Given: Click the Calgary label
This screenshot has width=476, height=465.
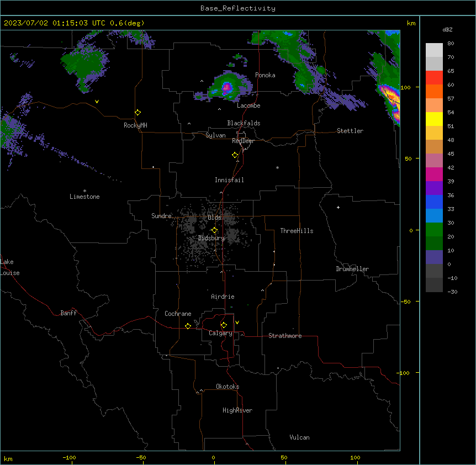Looking at the screenshot, I should [x=220, y=333].
